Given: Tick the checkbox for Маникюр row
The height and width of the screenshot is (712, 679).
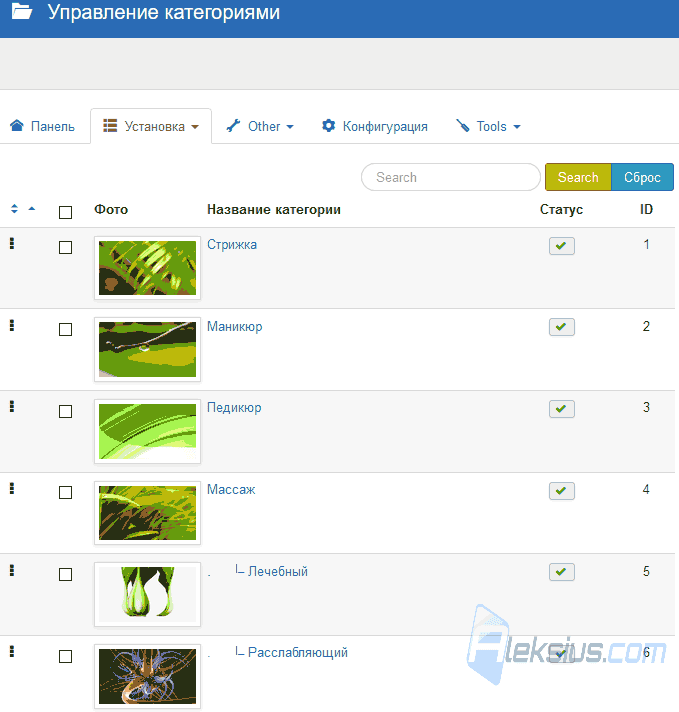Looking at the screenshot, I should (65, 329).
